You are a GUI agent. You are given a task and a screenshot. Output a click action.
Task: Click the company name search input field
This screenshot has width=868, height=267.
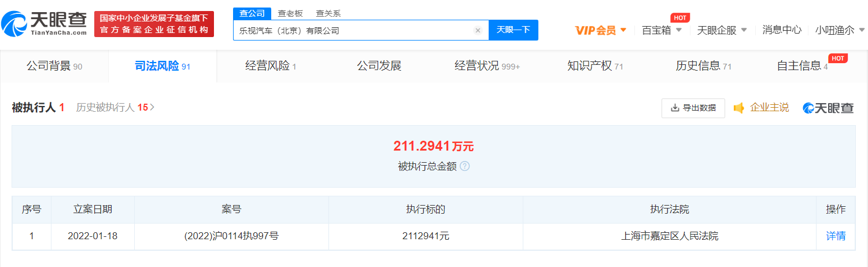353,31
